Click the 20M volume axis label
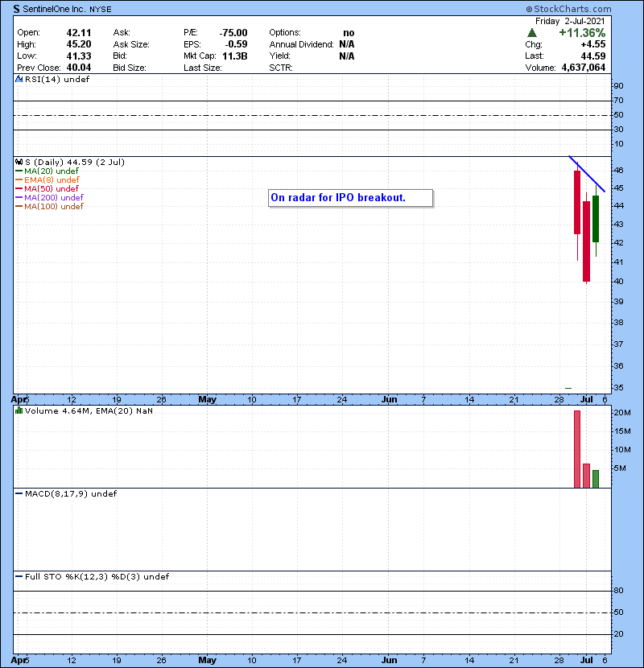 (x=622, y=413)
